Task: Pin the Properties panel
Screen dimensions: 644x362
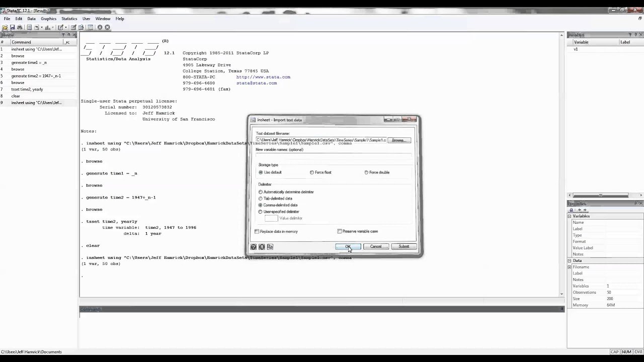Action: point(635,203)
